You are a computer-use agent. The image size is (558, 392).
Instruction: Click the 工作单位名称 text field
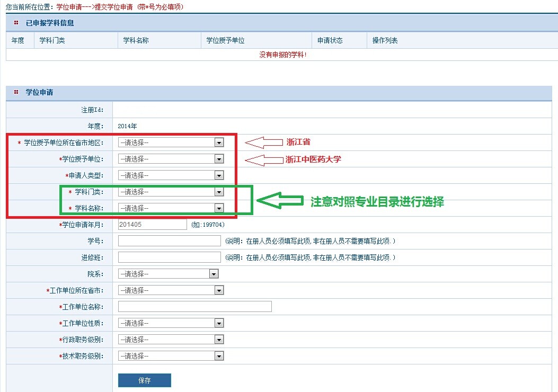[194, 307]
